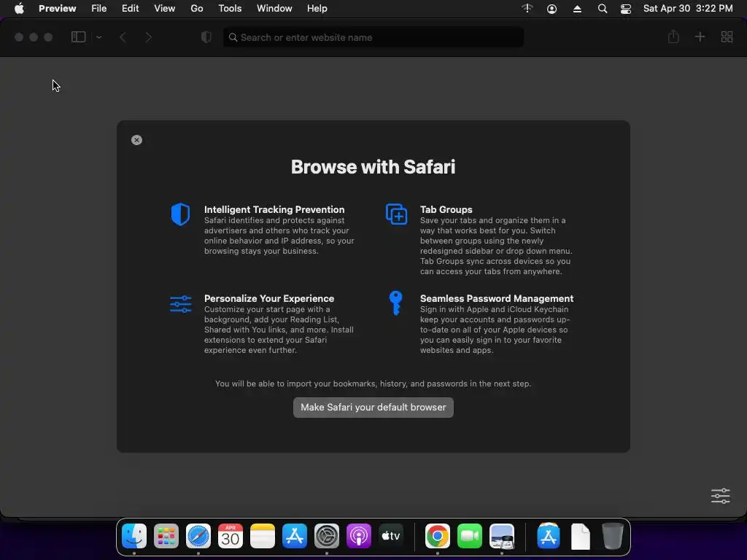Click the import bookmarks next step note
Image resolution: width=747 pixels, height=560 pixels.
[373, 384]
